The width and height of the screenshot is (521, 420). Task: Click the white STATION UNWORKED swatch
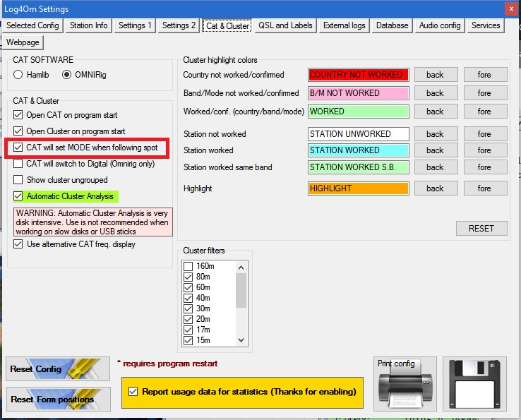click(358, 134)
